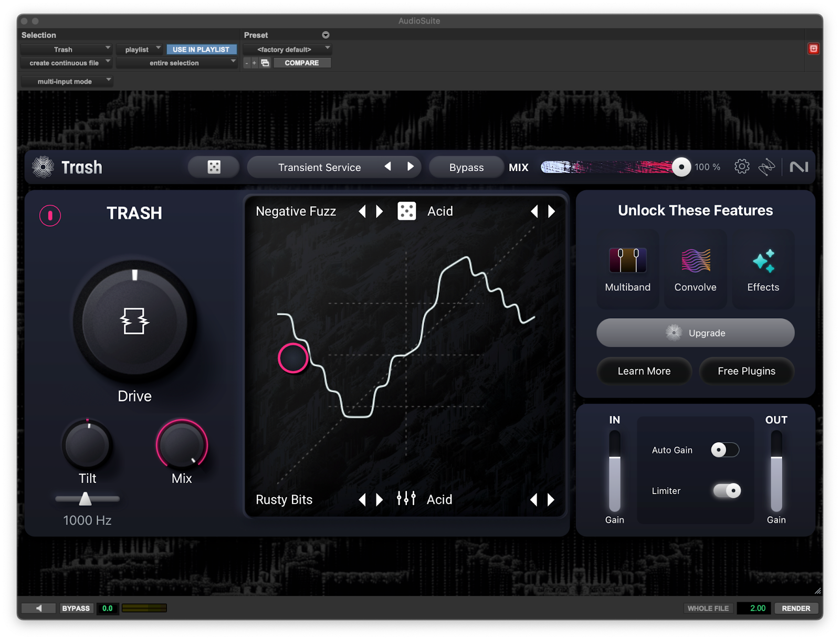Open the Trash plug-in selector menu
Screen dimensions: 840x640
tap(66, 49)
